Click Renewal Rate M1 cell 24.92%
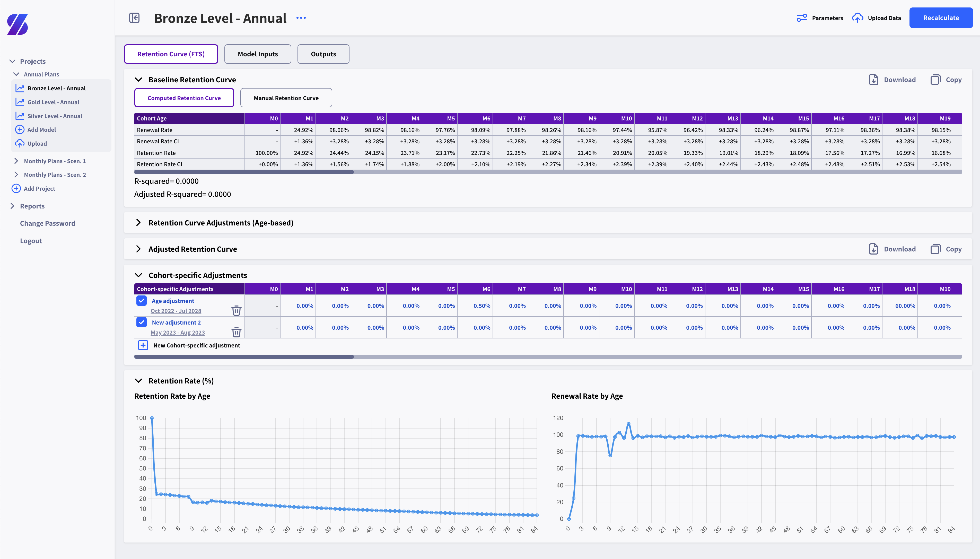980x559 pixels. (x=298, y=130)
